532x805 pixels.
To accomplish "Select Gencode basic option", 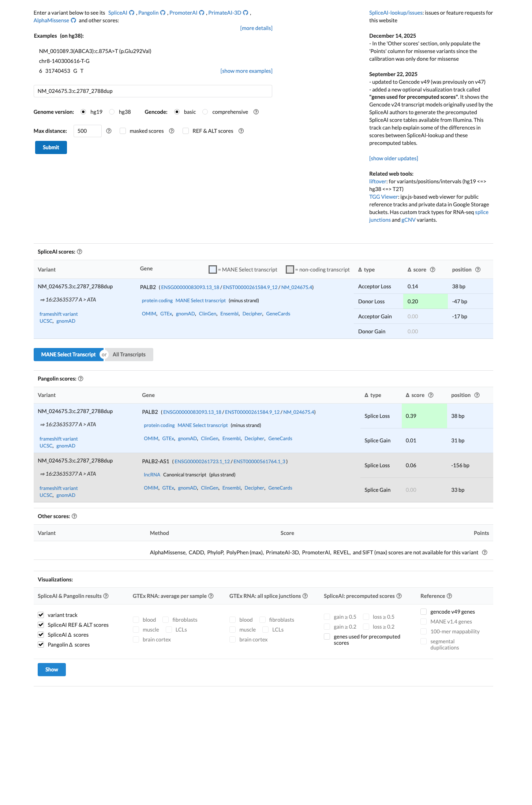I will 177,112.
